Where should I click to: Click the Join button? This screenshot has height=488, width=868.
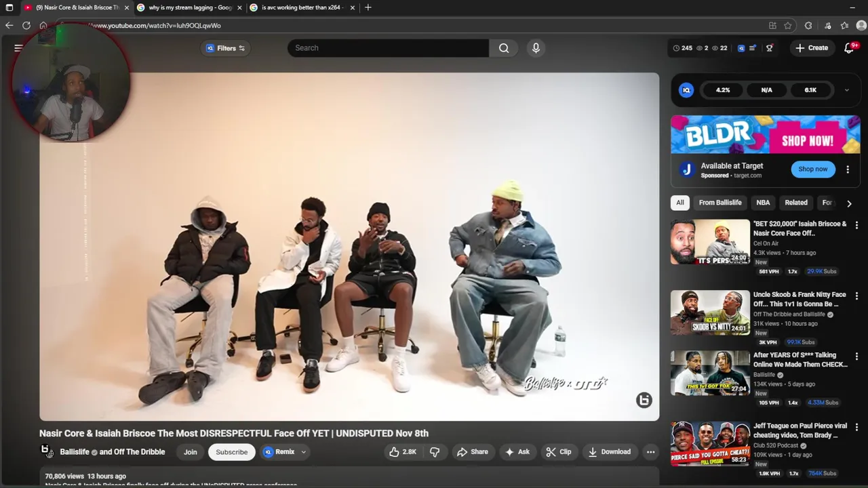191,452
